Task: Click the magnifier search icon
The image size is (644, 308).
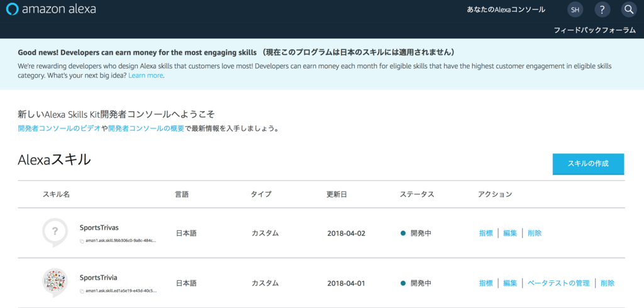Action: click(628, 10)
